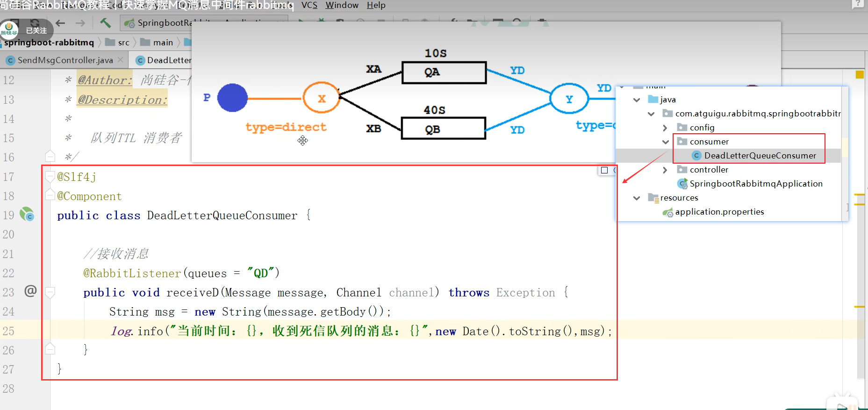
Task: Build project with the green hammer
Action: pos(105,22)
